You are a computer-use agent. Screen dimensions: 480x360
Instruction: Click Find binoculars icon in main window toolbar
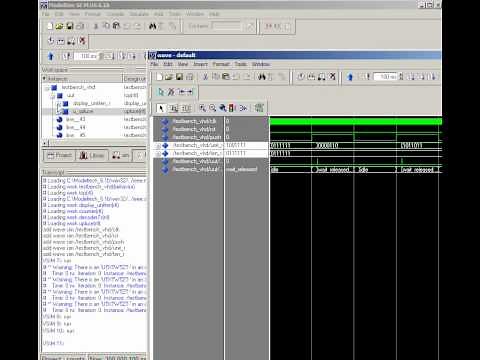pos(153,26)
